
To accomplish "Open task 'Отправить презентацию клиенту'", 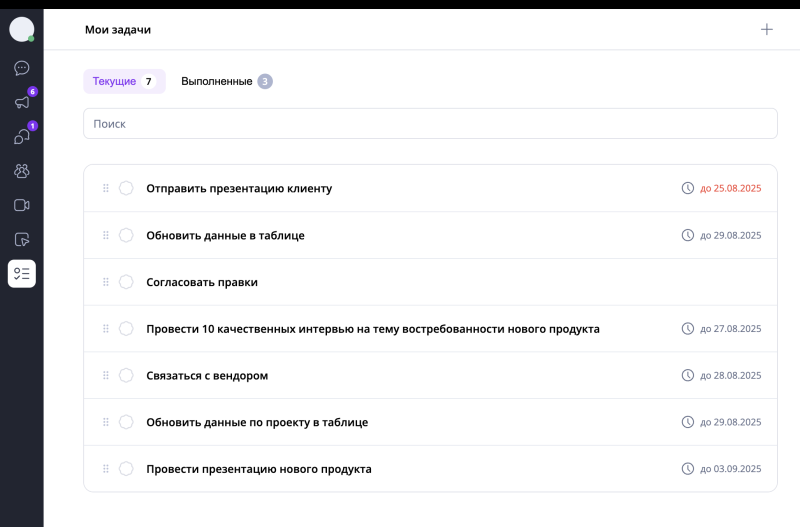I will 239,188.
